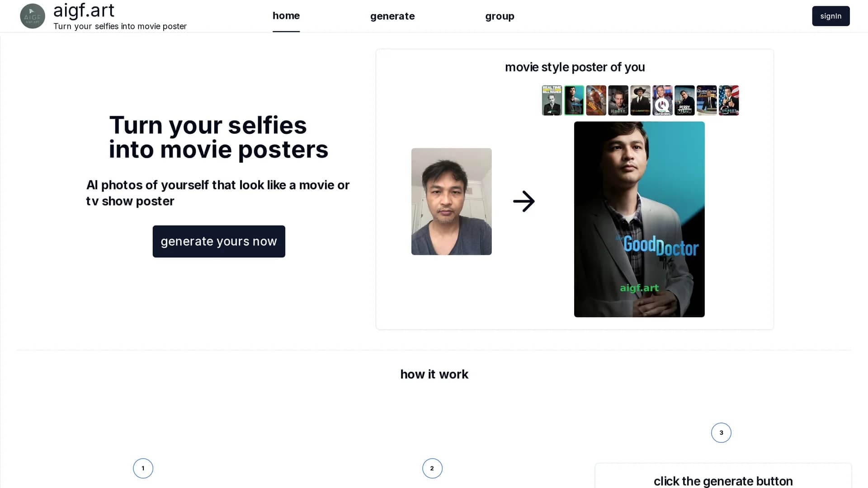
Task: Switch to the group tab
Action: tap(500, 16)
